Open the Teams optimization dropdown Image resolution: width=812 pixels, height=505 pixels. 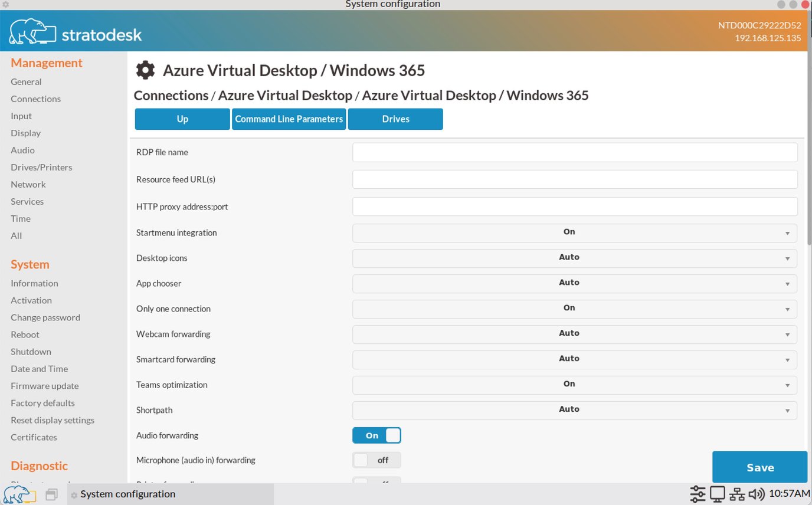[x=574, y=384]
